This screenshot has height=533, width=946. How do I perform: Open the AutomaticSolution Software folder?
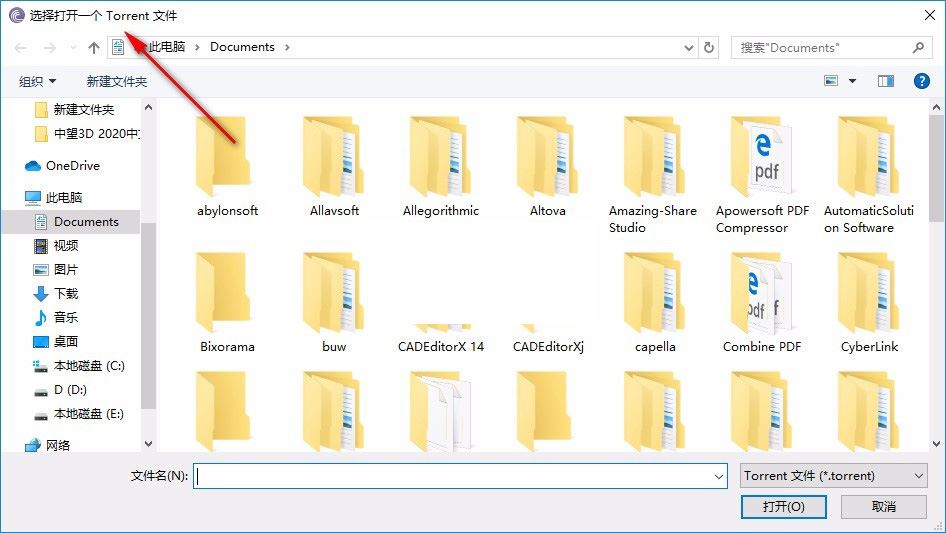pos(869,175)
